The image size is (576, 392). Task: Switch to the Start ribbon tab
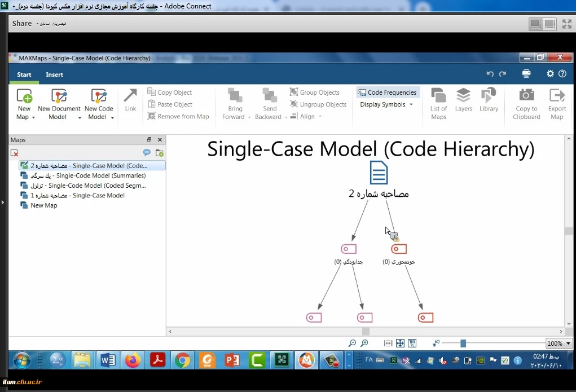click(24, 74)
